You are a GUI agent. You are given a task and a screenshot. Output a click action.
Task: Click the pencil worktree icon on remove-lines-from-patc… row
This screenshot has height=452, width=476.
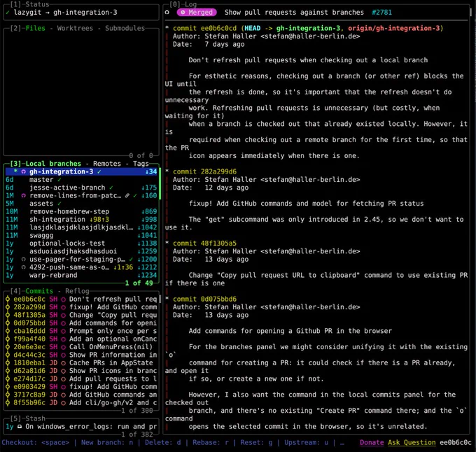[x=127, y=196]
